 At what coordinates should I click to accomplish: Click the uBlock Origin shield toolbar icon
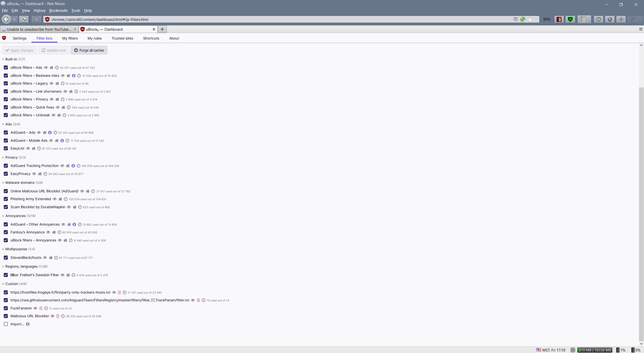[x=599, y=19]
